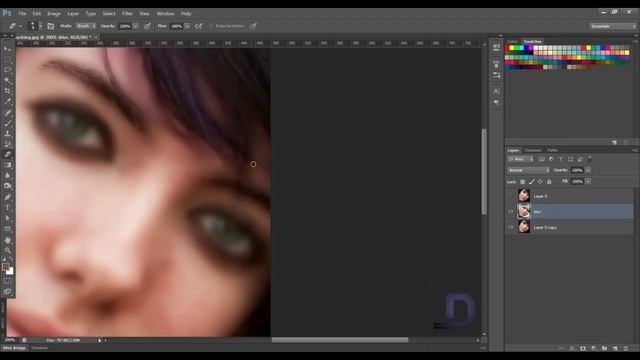Click the vertical canvas scrollbar
The height and width of the screenshot is (360, 640).
pos(484,171)
